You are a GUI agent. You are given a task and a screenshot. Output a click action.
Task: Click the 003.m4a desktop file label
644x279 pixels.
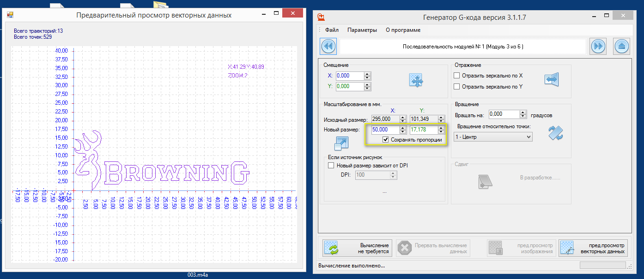click(x=198, y=275)
